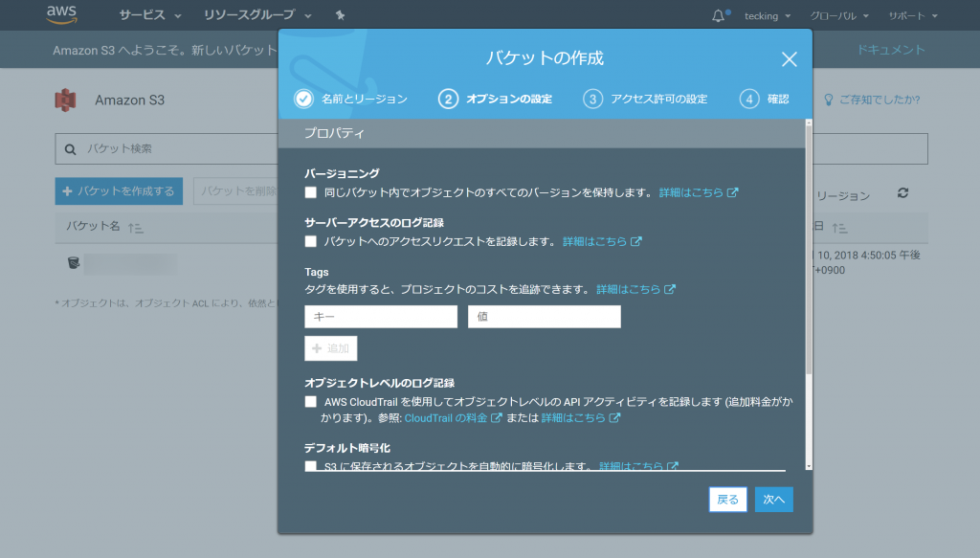Expand the グローバル region dropdown
This screenshot has height=558, width=980.
pyautogui.click(x=839, y=15)
